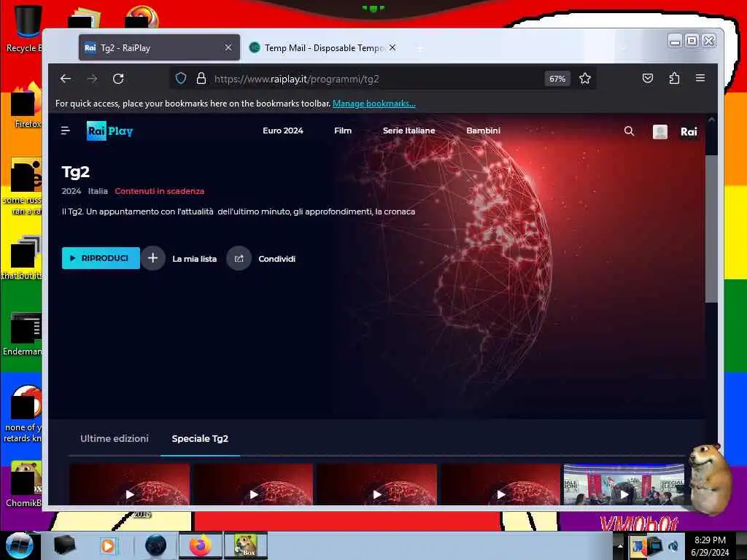This screenshot has height=560, width=747.
Task: Show hidden system tray icons
Action: [x=620, y=545]
